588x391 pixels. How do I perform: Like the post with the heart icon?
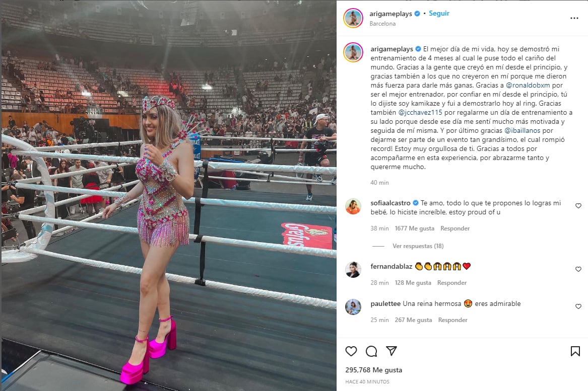point(351,351)
